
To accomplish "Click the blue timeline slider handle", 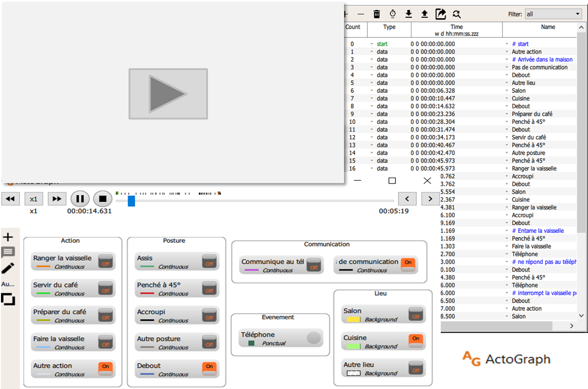I will point(131,201).
